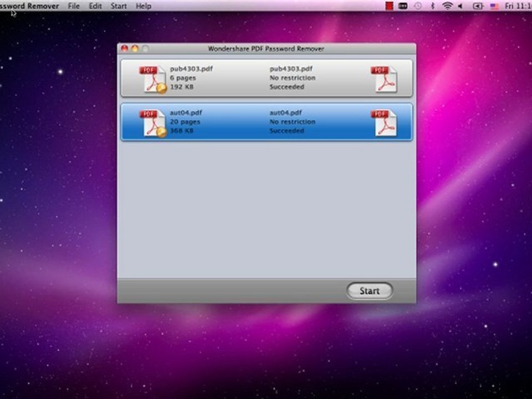This screenshot has height=399, width=532.
Task: Click the Start button
Action: [370, 291]
